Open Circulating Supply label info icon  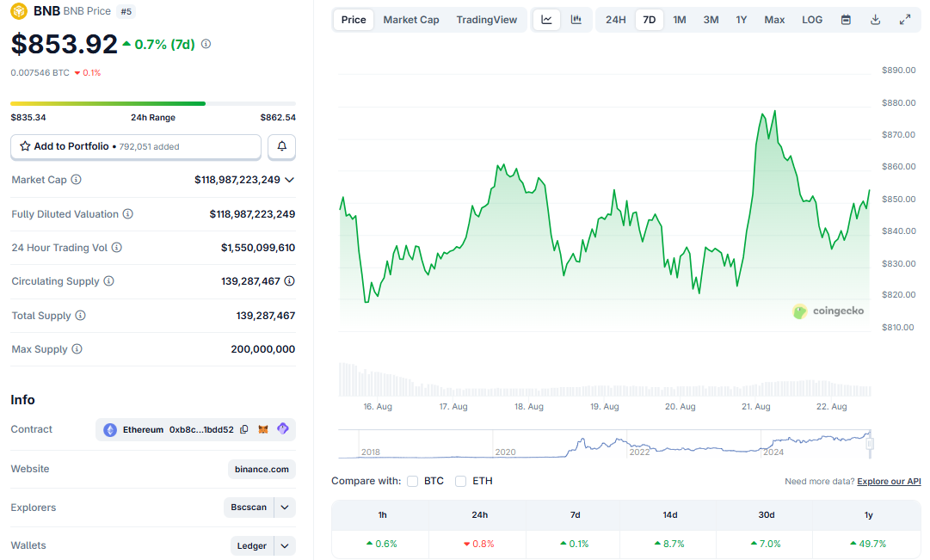pyautogui.click(x=108, y=280)
